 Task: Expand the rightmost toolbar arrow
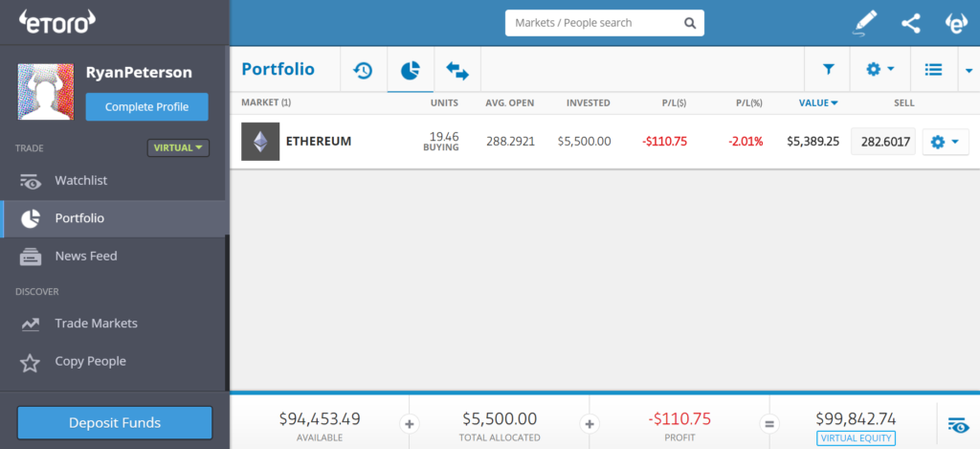pos(969,70)
